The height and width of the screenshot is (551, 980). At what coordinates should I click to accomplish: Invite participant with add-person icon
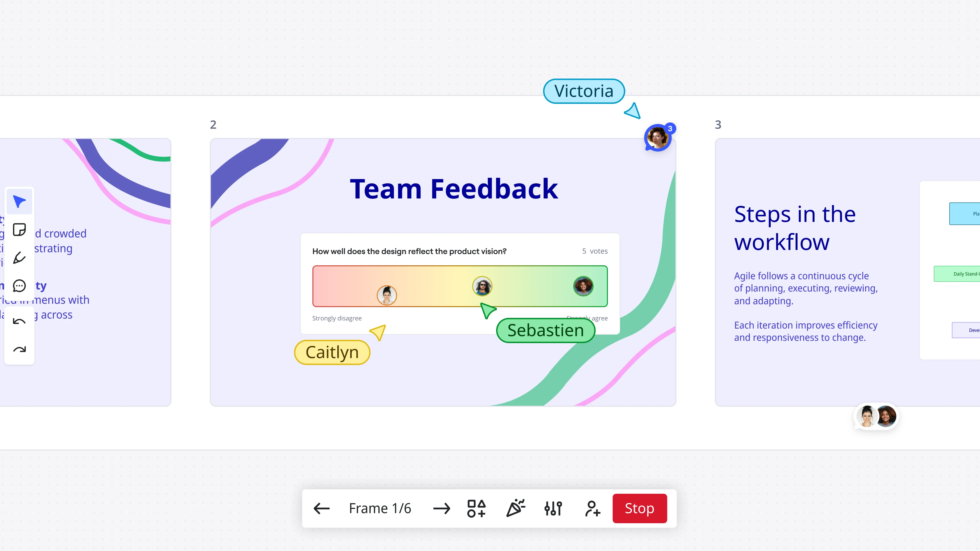click(x=592, y=508)
